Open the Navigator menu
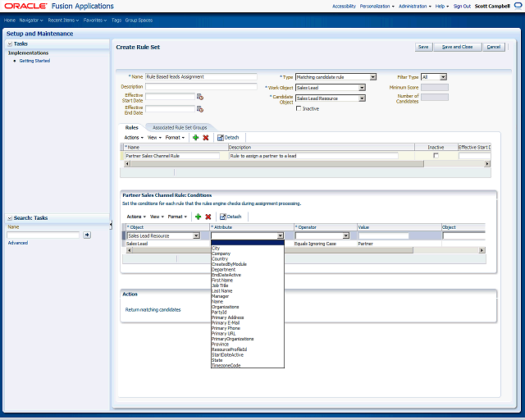Viewport: 525px width, 420px height. tap(31, 20)
